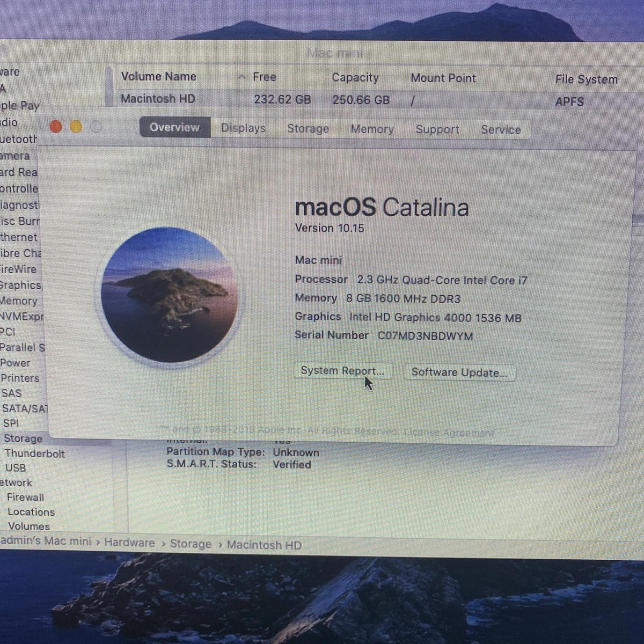Image resolution: width=644 pixels, height=644 pixels.
Task: Open the Support tab
Action: click(x=437, y=129)
